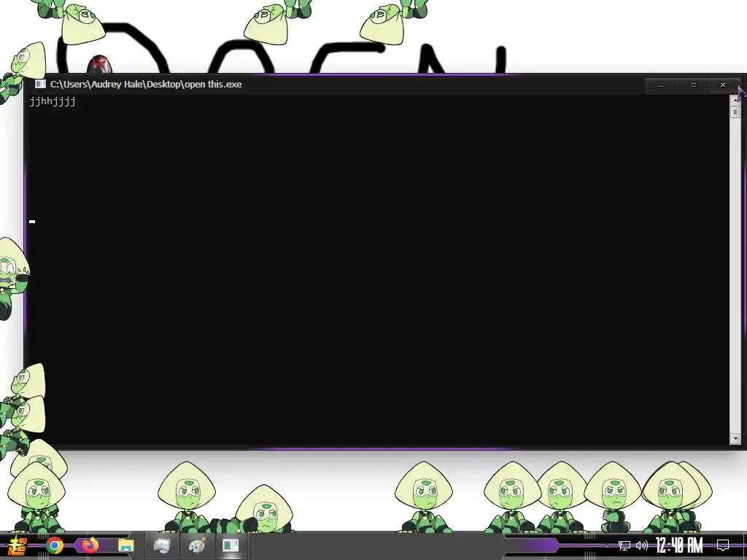Viewport: 747px width, 560px height.
Task: Open network status tray icon
Action: pyautogui.click(x=624, y=545)
